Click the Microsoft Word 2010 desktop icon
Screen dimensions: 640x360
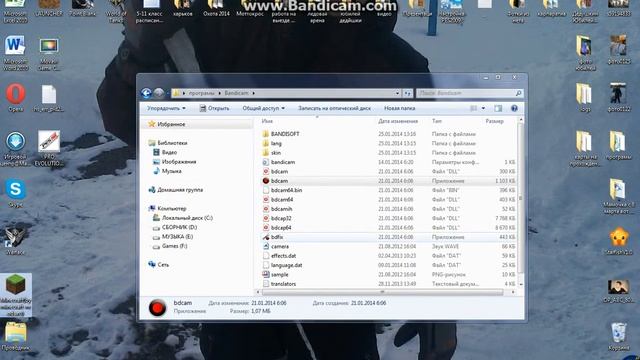point(16,53)
